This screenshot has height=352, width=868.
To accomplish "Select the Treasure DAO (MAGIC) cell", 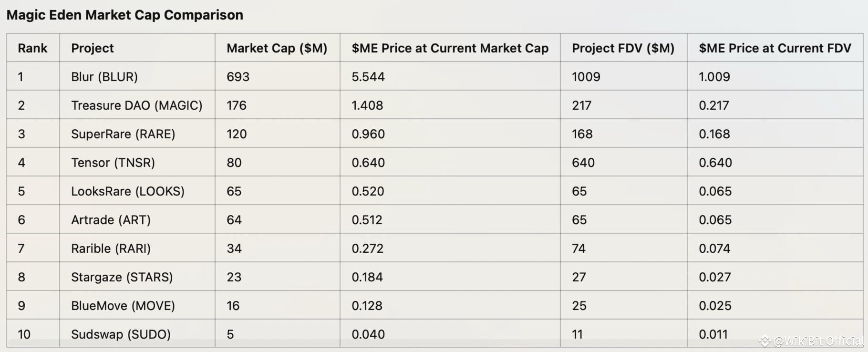I will point(137,105).
